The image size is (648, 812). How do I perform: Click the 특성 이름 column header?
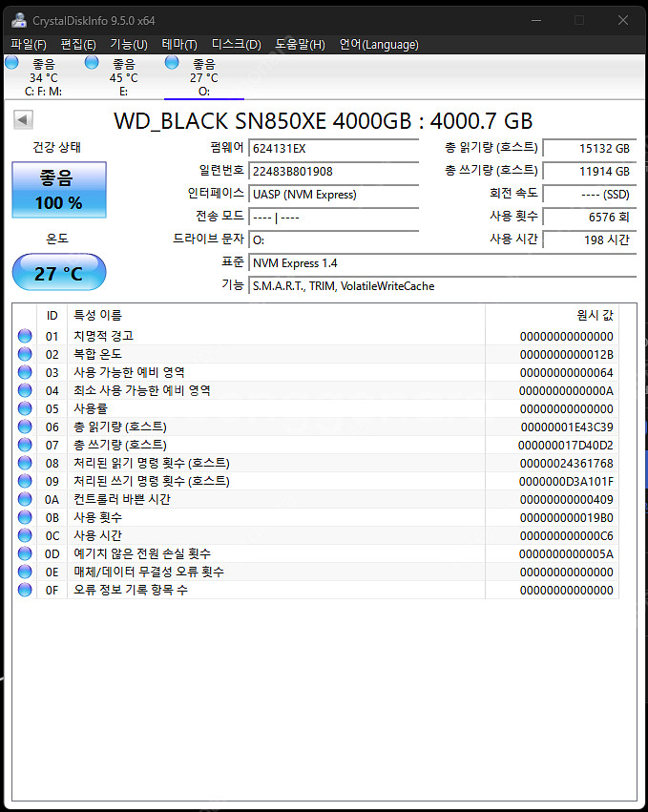point(276,316)
